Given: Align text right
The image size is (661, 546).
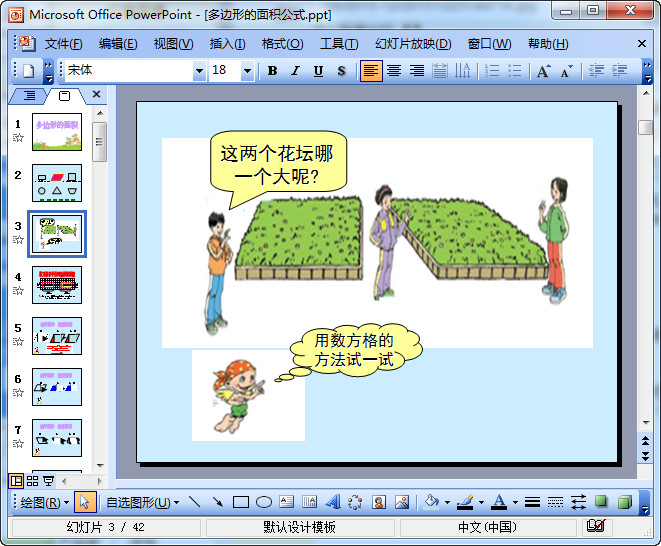Looking at the screenshot, I should [x=417, y=71].
